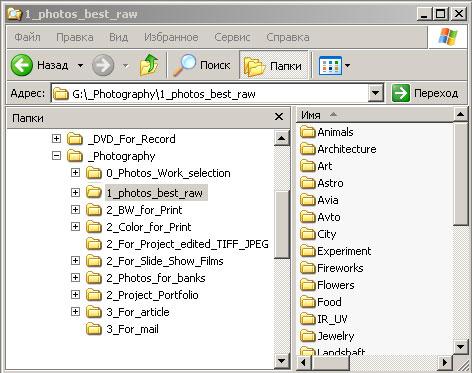Click the City folder icon
Viewport: 472px width, 373px height.
307,234
